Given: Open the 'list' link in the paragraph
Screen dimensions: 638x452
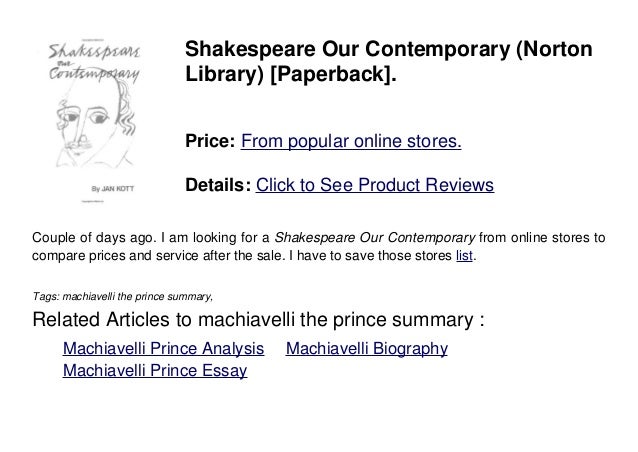Looking at the screenshot, I should coord(464,255).
